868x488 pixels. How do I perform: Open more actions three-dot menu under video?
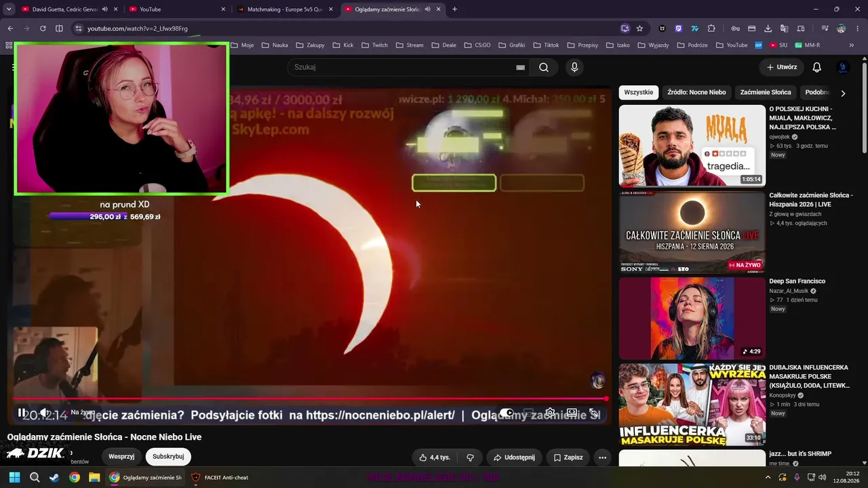click(602, 457)
